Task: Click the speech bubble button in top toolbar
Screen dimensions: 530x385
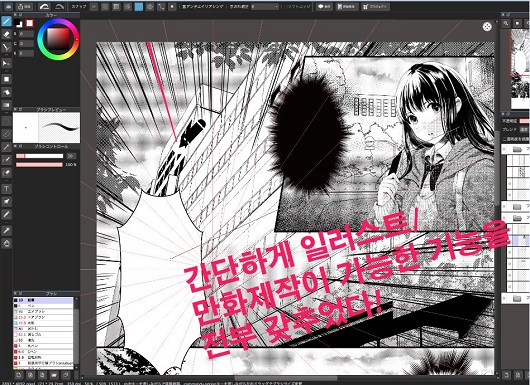Action: pos(324,6)
